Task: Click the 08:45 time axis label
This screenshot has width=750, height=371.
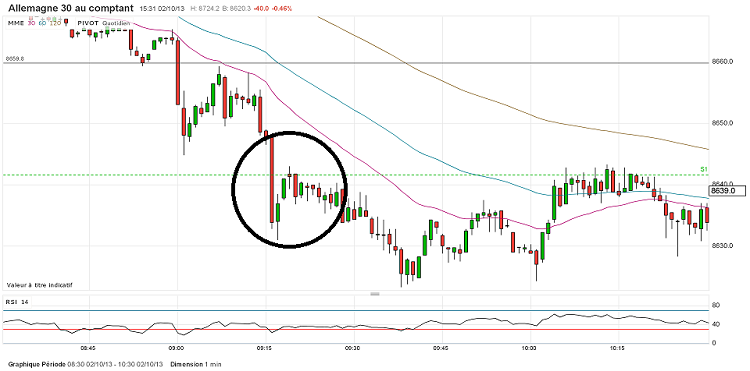Action: point(88,348)
